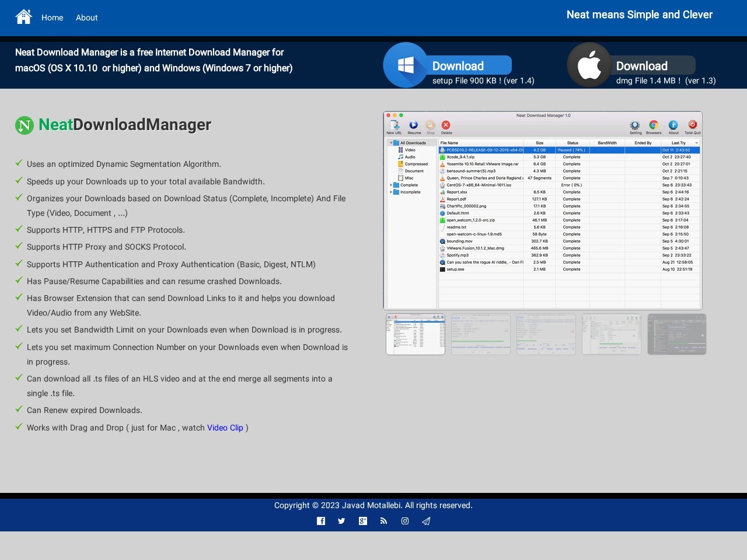
Task: Select the second screenshot thumbnail
Action: point(481,334)
